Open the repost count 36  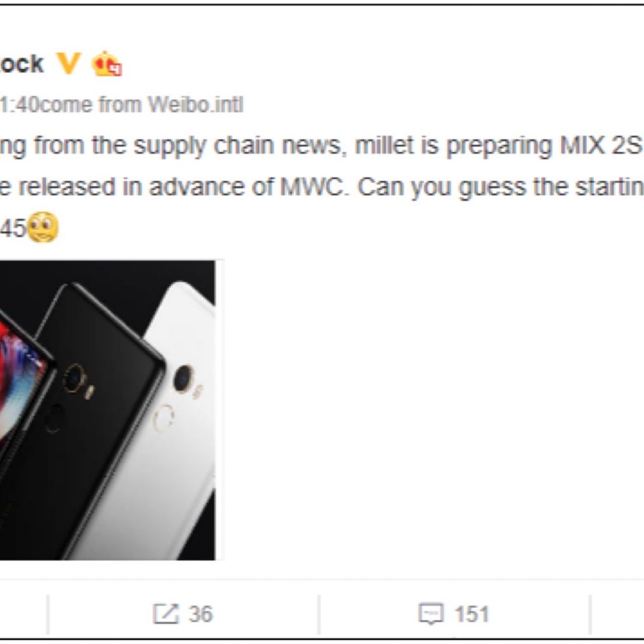click(x=201, y=614)
